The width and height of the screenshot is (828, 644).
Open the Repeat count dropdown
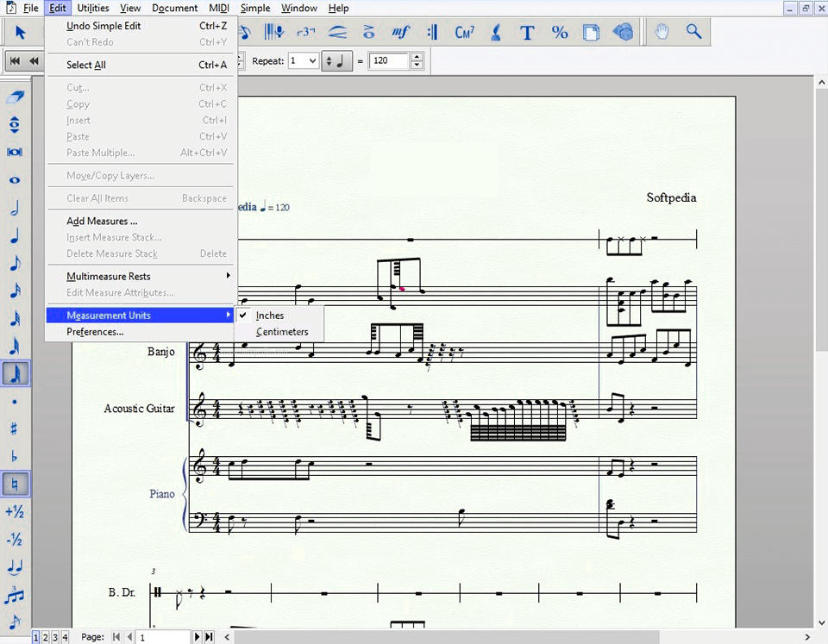point(312,60)
